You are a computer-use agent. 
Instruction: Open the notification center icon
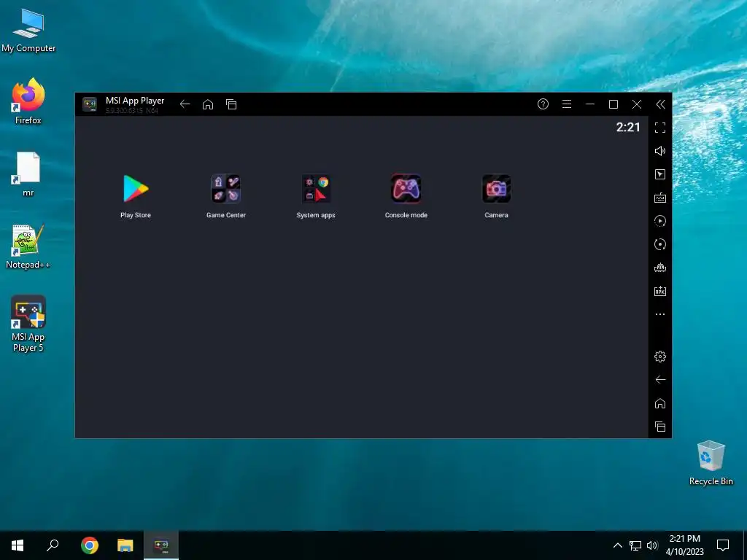723,545
